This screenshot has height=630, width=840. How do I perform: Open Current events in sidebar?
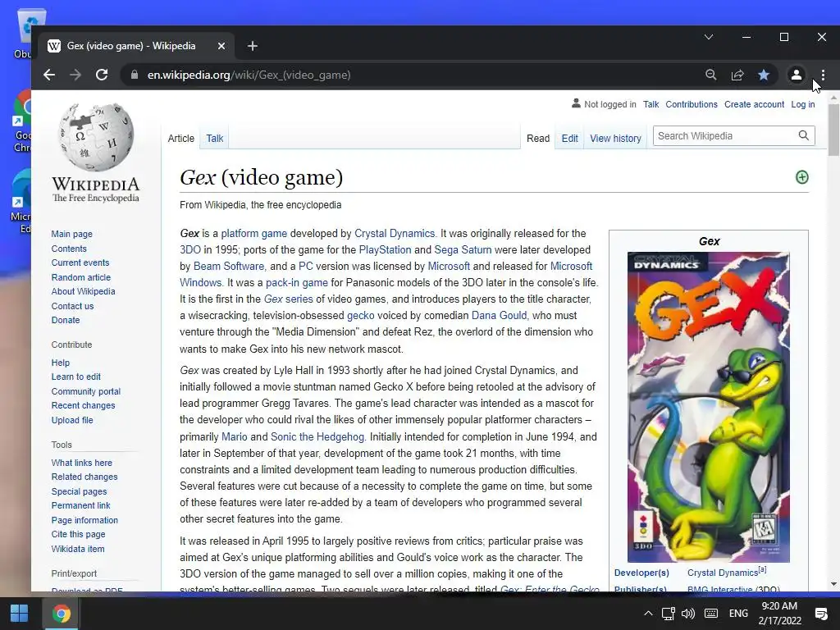point(80,262)
